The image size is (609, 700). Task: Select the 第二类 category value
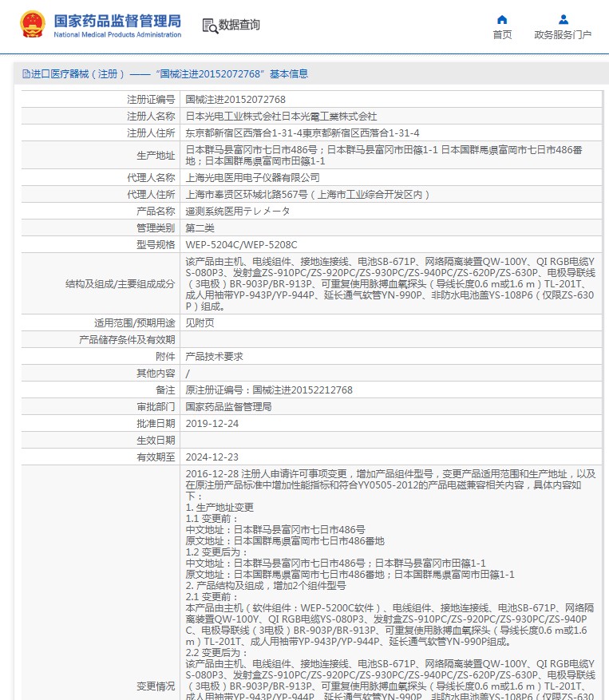point(200,228)
